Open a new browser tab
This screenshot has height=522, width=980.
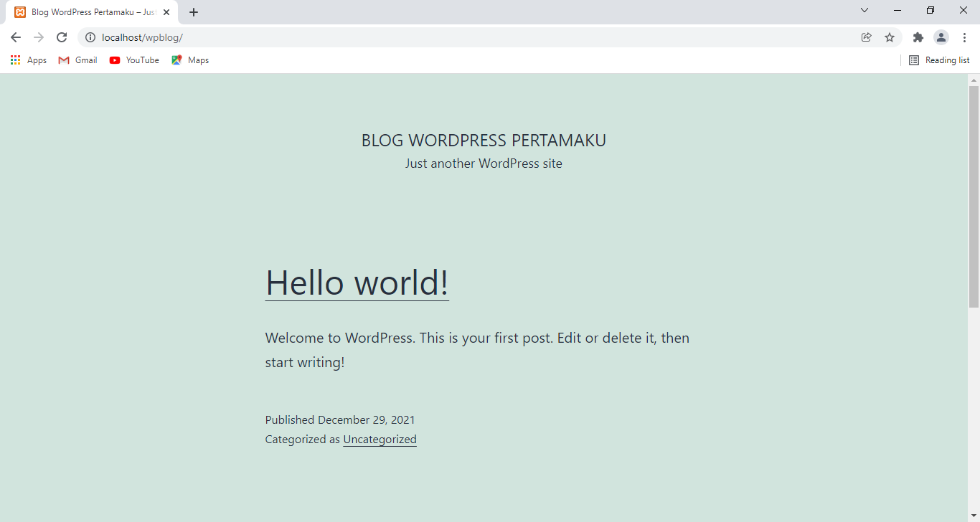pyautogui.click(x=194, y=11)
